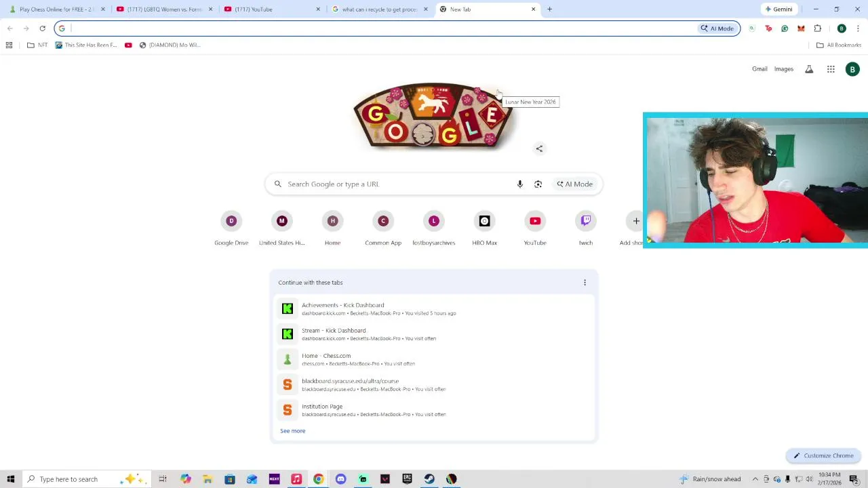
Task: Open Search Labs flask icon
Action: (x=809, y=69)
